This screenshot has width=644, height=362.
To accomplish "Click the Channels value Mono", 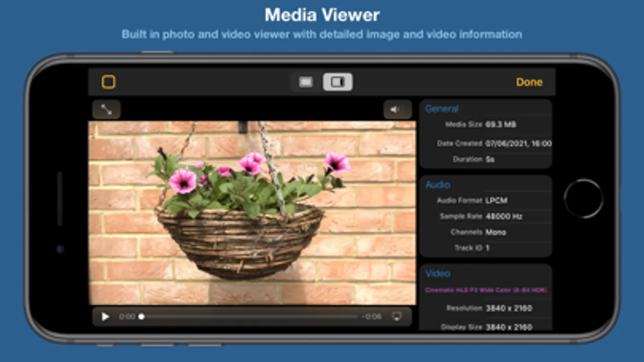I will click(x=495, y=232).
